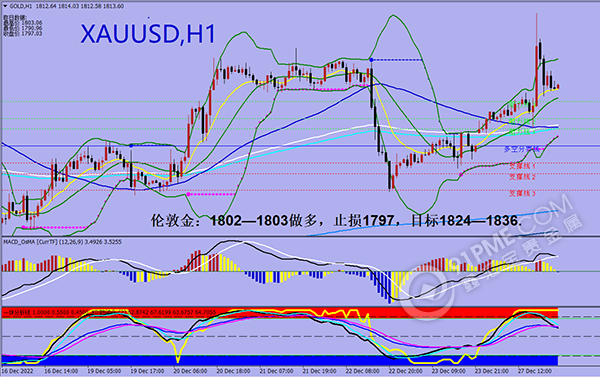The width and height of the screenshot is (600, 377).
Task: Click the 多空分界线 divider line label
Action: click(x=521, y=149)
